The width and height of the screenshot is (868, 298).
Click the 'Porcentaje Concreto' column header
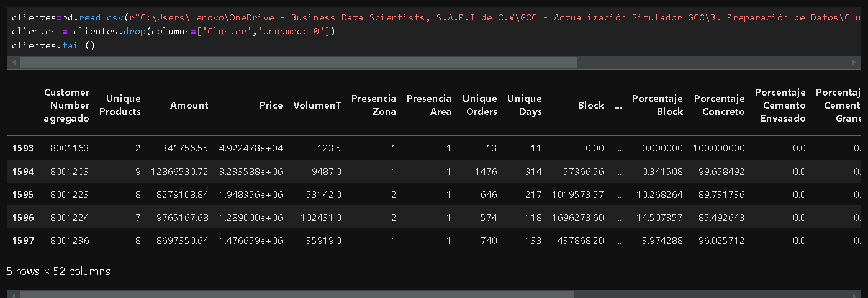(x=719, y=106)
